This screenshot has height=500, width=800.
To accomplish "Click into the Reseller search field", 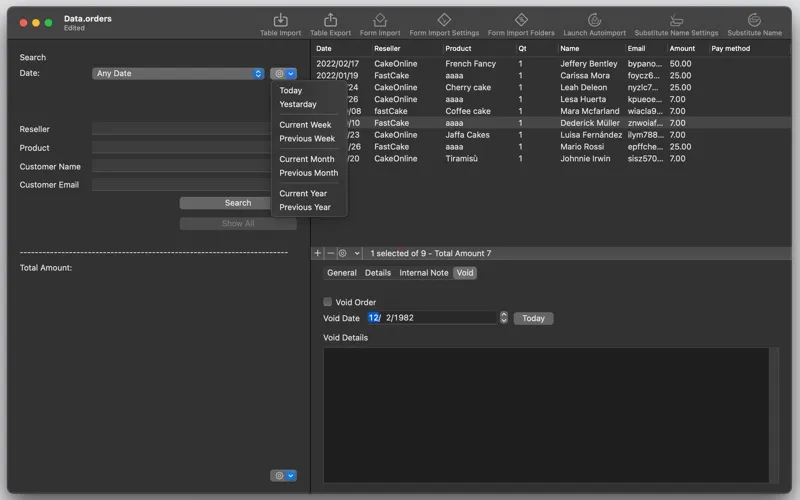I will pos(180,129).
